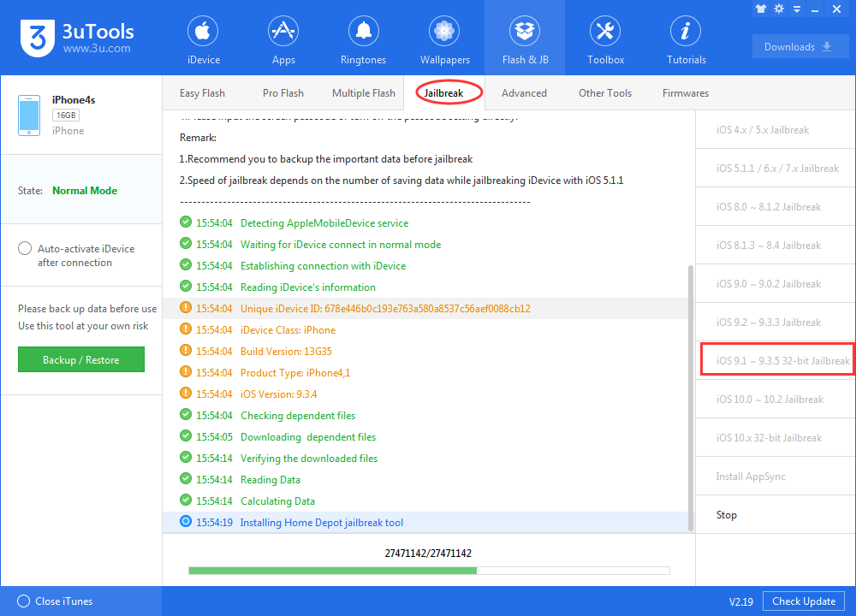Go to the Ringtones bell icon

(364, 31)
